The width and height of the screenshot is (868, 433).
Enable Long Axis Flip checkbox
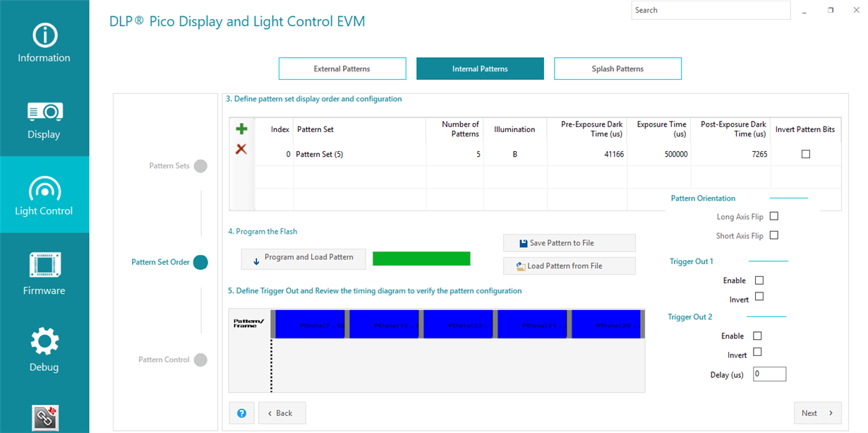(x=774, y=216)
